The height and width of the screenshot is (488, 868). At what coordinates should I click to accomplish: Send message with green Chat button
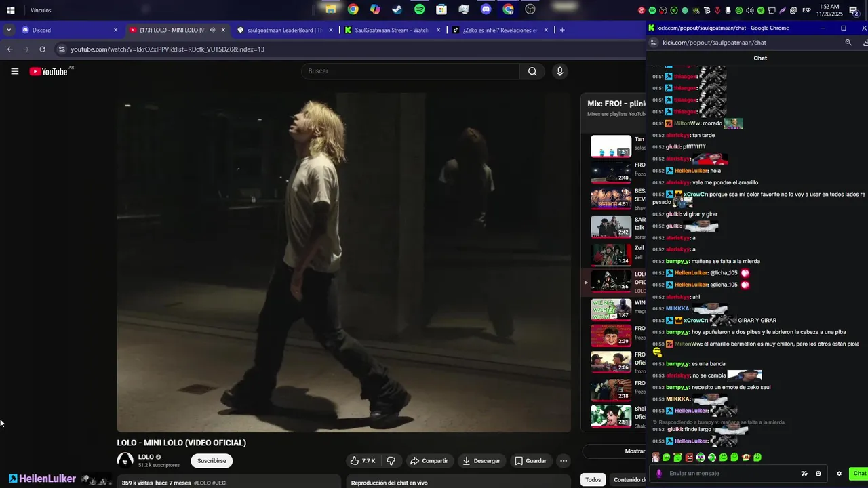(859, 474)
